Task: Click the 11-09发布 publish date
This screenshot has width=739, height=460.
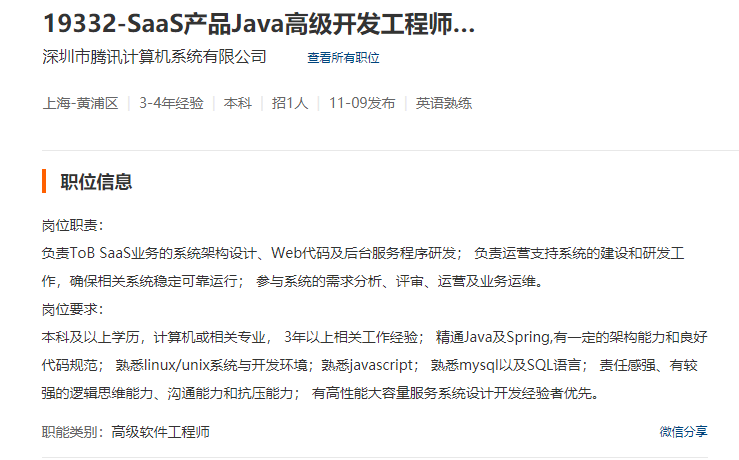Action: point(362,103)
